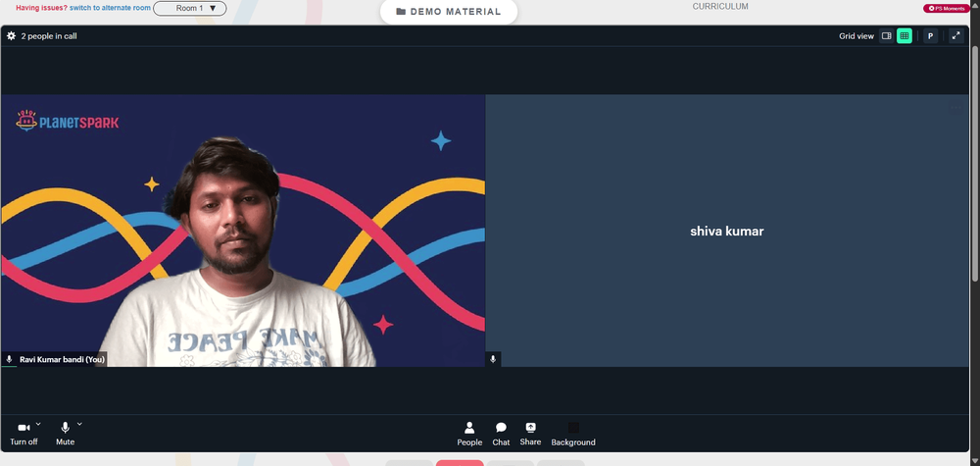This screenshot has height=466, width=980.
Task: Expand the call to fullscreen
Action: [x=955, y=36]
